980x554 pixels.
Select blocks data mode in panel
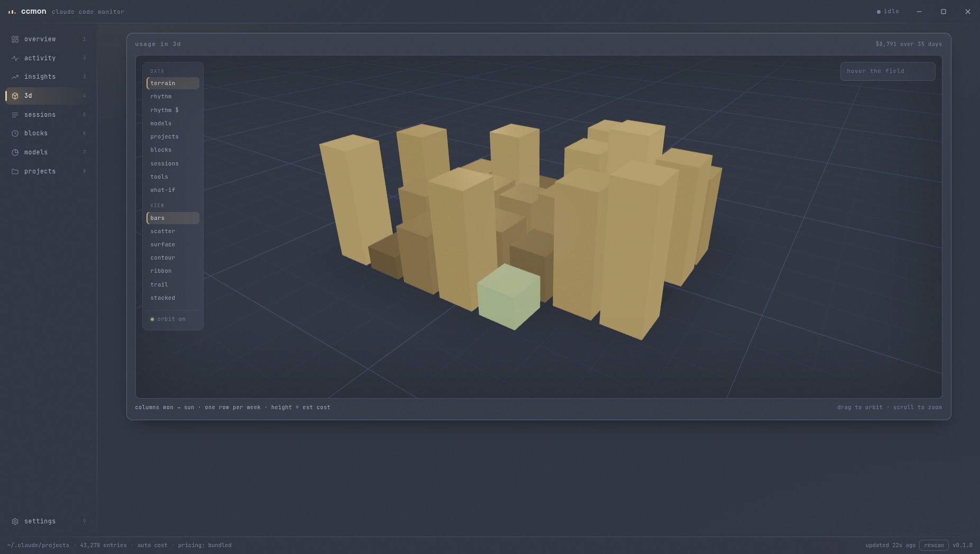coord(173,150)
